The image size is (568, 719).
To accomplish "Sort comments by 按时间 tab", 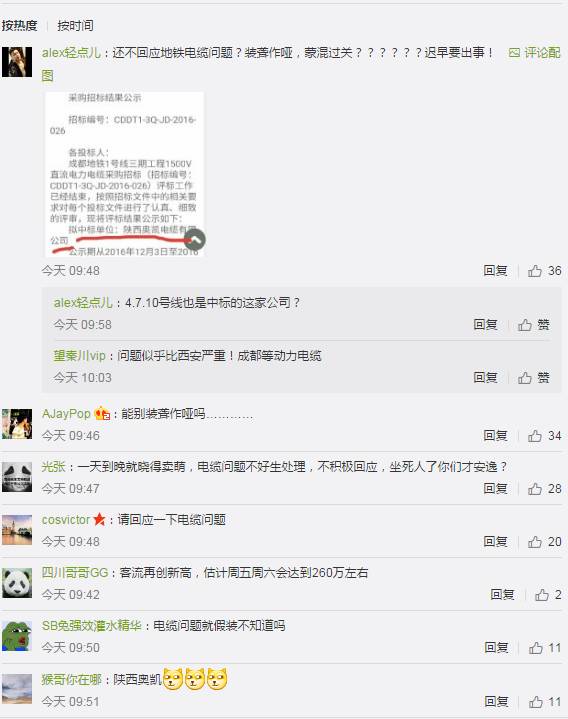I will 75,25.
